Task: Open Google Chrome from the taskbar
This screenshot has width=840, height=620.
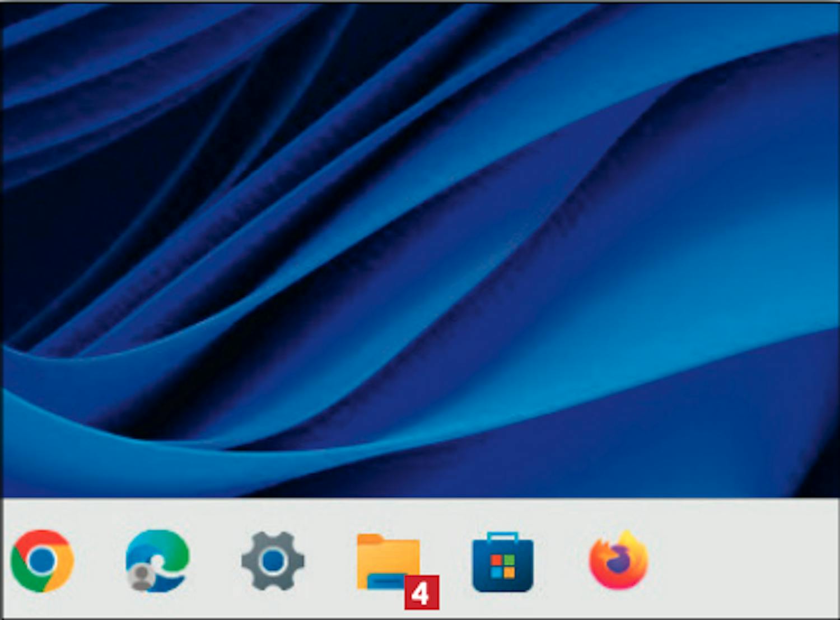Action: (x=43, y=561)
